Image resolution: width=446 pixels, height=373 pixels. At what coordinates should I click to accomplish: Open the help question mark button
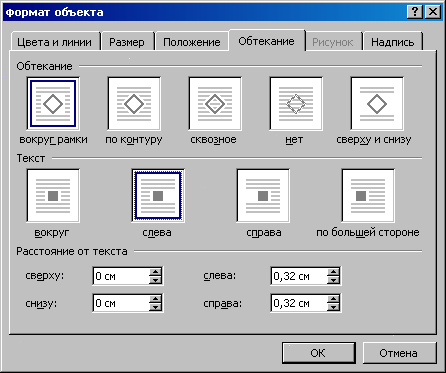point(415,12)
